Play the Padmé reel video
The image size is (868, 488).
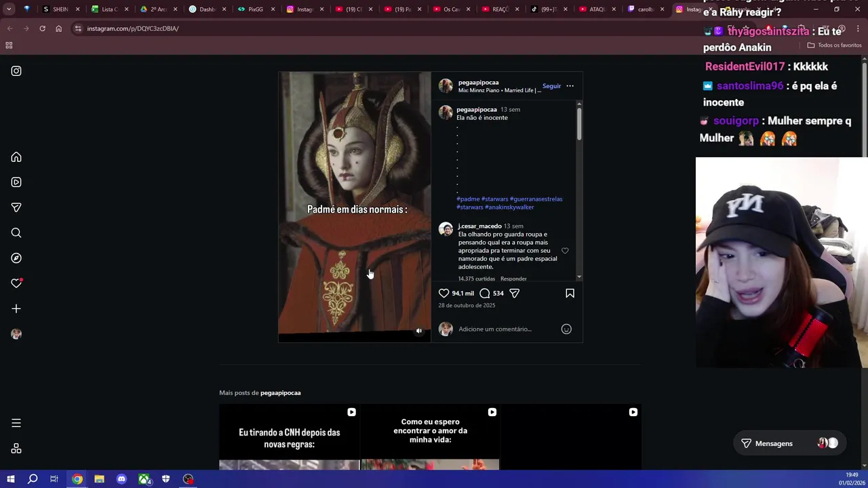[355, 207]
